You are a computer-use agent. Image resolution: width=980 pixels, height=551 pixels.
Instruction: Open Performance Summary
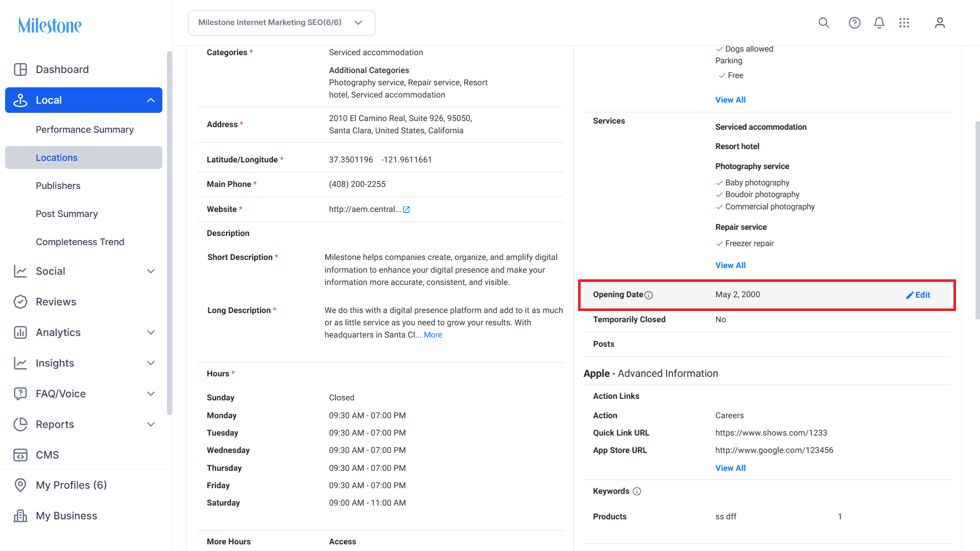tap(84, 130)
